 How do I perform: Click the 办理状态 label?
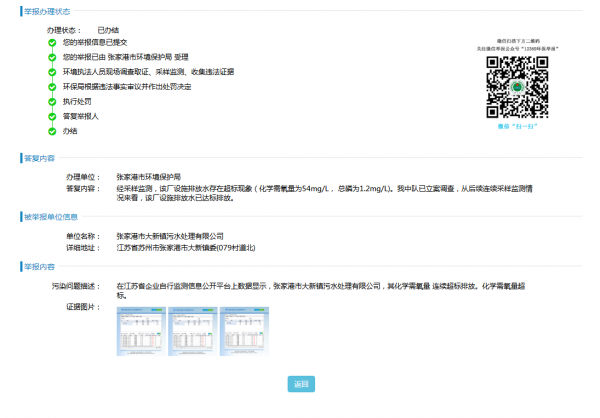(64, 30)
